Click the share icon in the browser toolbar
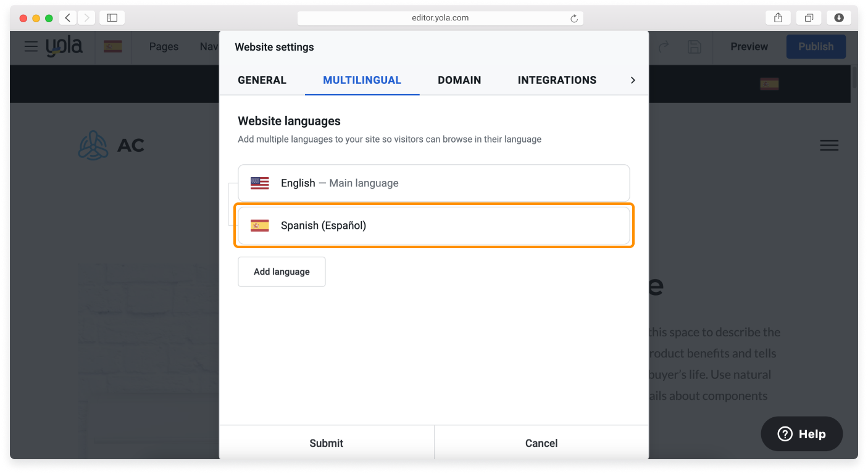 pyautogui.click(x=777, y=17)
